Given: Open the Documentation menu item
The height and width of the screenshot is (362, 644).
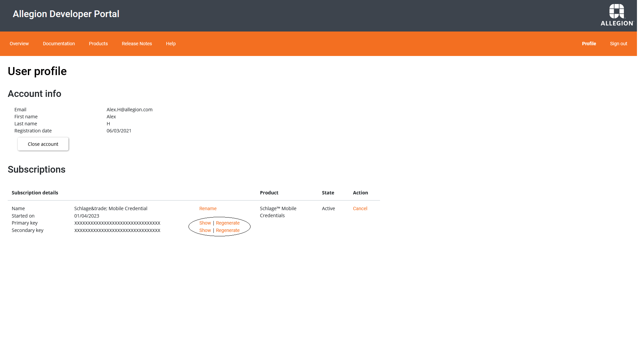Looking at the screenshot, I should click(59, 44).
